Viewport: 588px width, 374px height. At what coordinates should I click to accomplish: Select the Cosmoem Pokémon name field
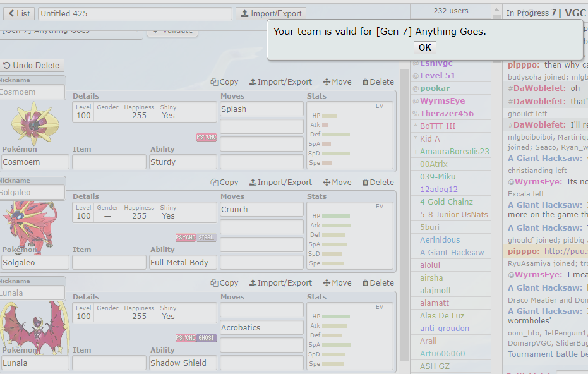(x=35, y=162)
